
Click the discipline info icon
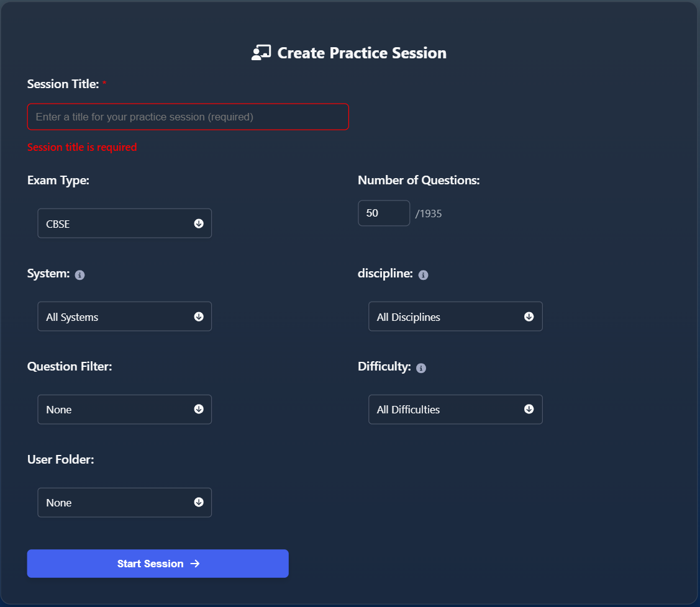coord(424,275)
